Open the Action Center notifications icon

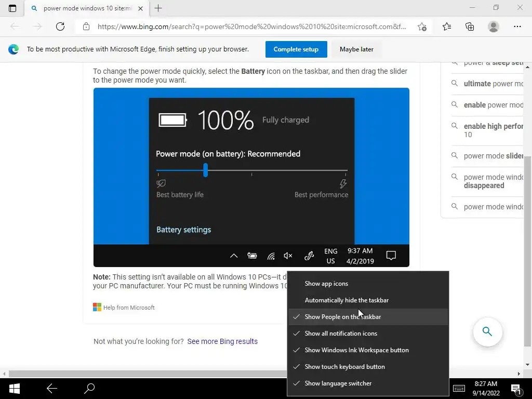pyautogui.click(x=516, y=389)
